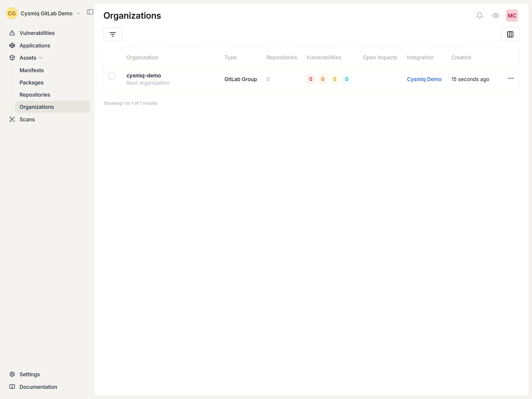This screenshot has height=399, width=532.
Task: Navigate to Repositories
Action: (35, 95)
